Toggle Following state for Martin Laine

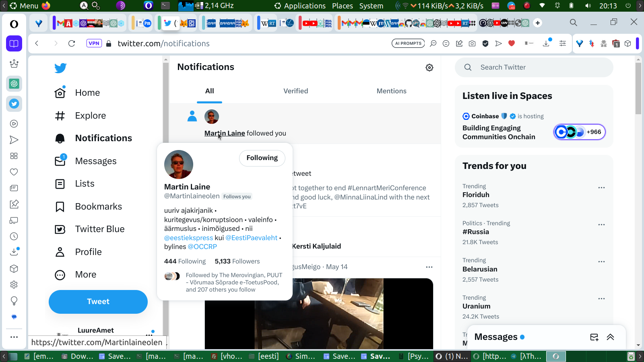coord(262,158)
